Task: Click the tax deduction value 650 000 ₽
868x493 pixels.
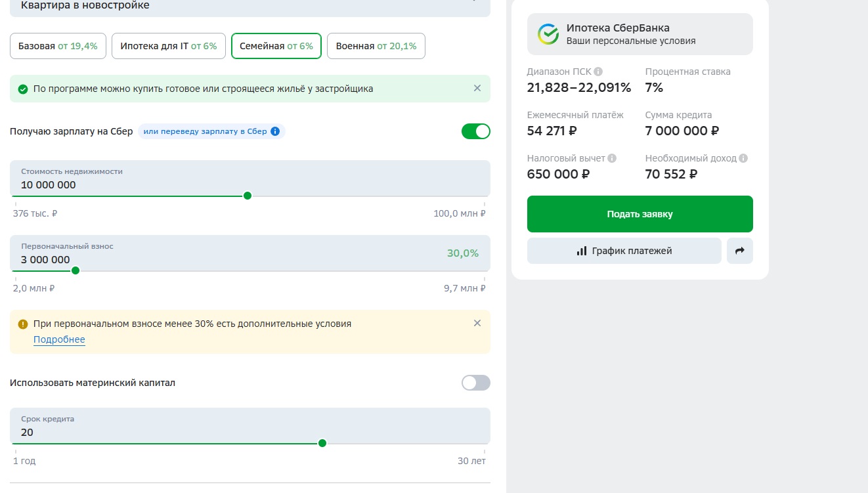Action: click(559, 174)
